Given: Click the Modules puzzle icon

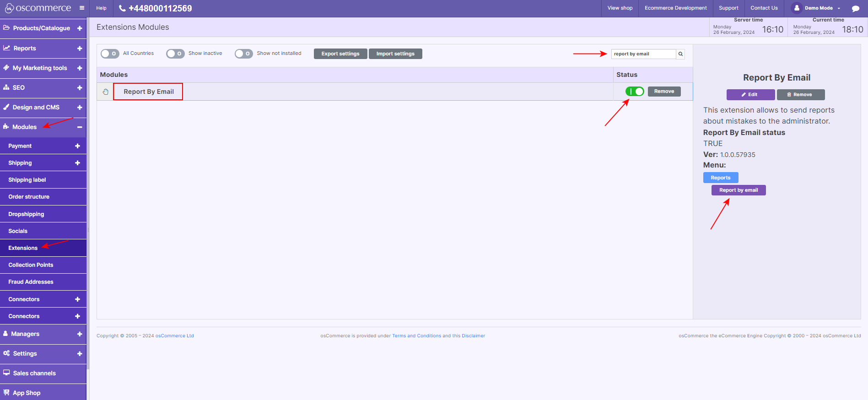Looking at the screenshot, I should (x=6, y=126).
